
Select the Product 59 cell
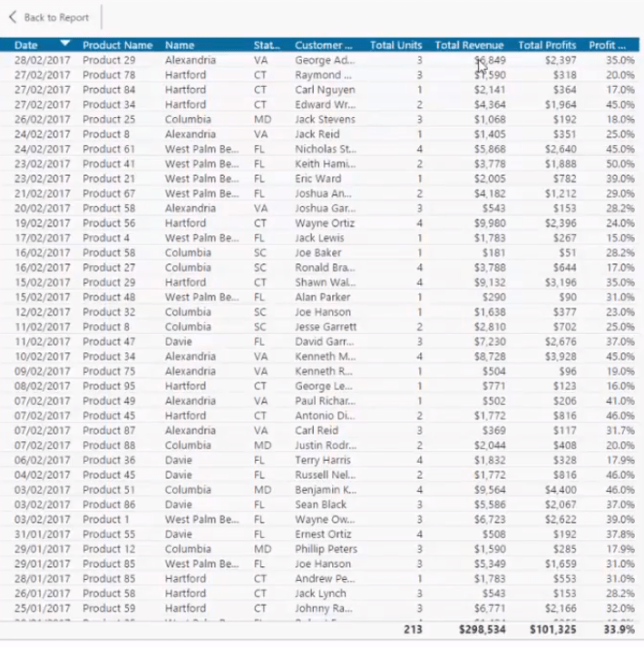click(109, 609)
